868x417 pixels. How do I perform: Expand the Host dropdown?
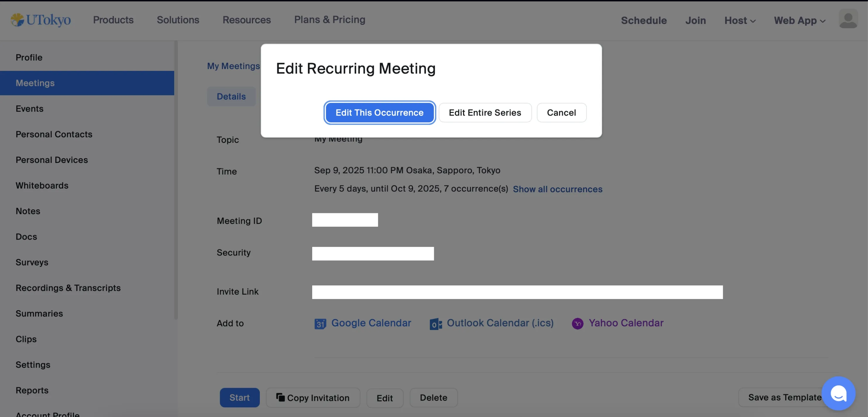click(740, 20)
